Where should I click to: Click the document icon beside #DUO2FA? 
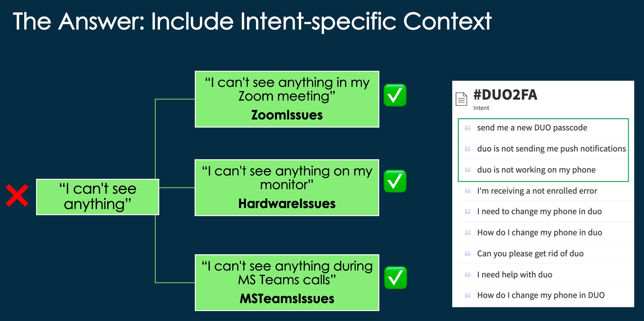461,99
